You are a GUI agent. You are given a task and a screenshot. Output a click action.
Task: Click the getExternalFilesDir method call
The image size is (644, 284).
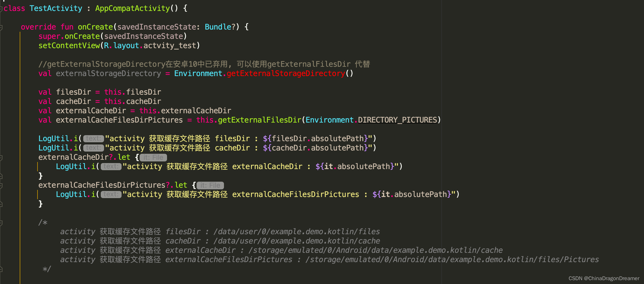pyautogui.click(x=260, y=120)
